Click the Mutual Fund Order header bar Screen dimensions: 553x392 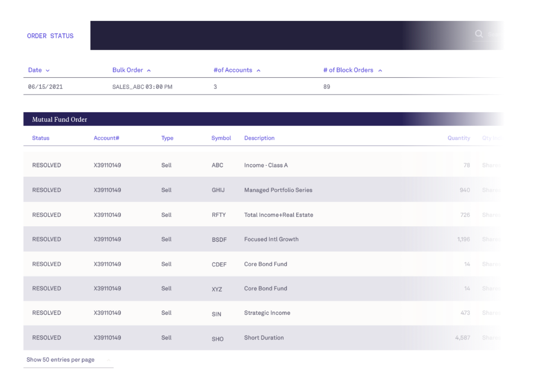click(59, 120)
